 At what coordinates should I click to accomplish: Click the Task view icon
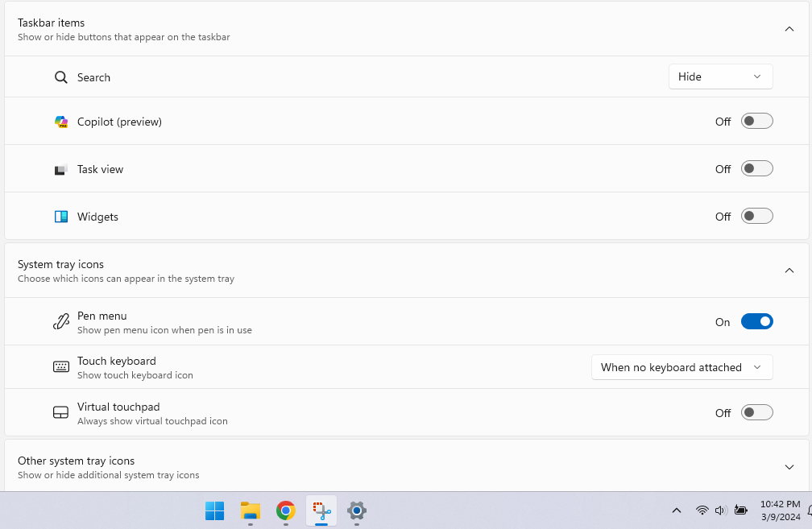pyautogui.click(x=61, y=169)
